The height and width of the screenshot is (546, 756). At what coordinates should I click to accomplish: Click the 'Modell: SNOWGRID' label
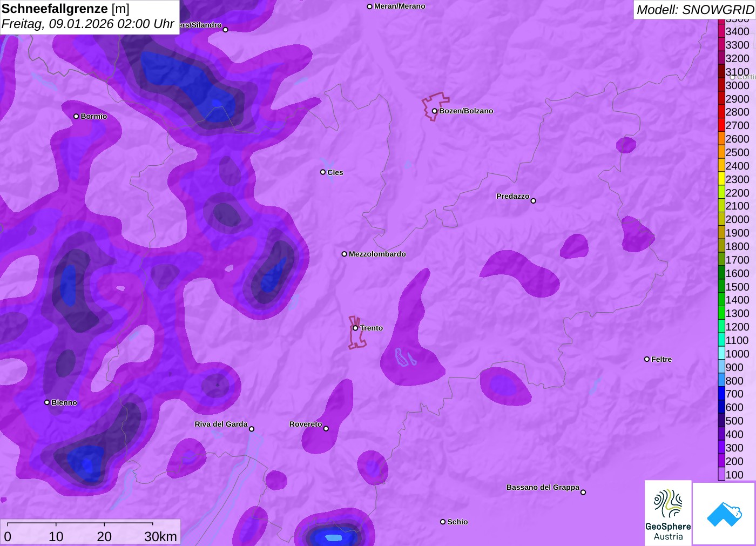(695, 10)
